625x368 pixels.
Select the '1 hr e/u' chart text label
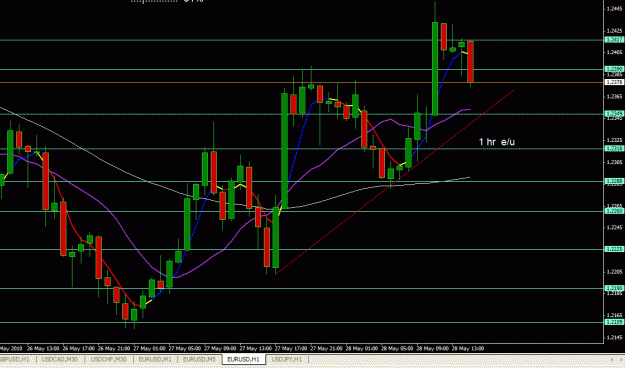click(x=496, y=142)
